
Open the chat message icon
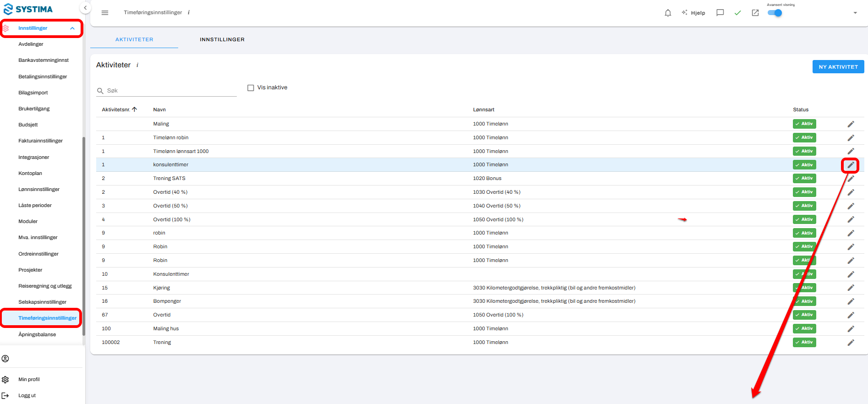tap(720, 13)
